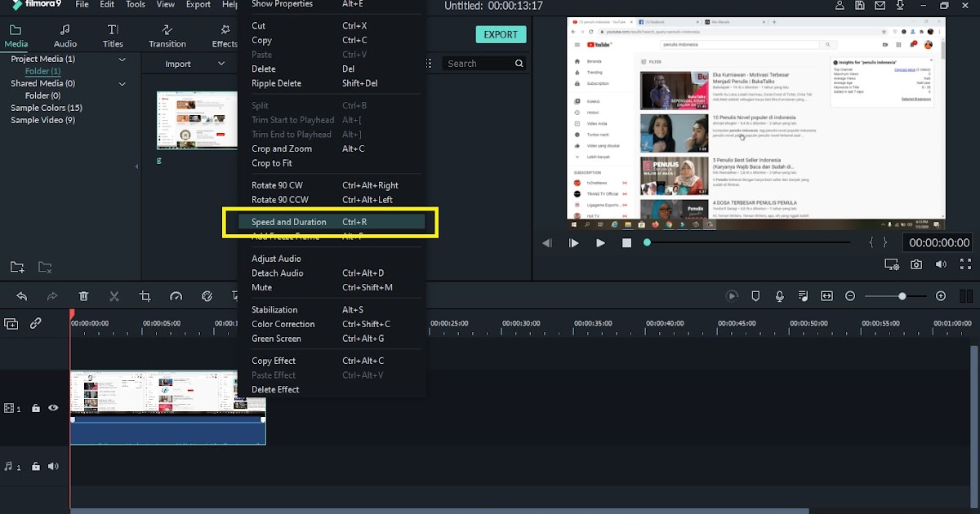Take a snapshot of the preview
Image resolution: width=980 pixels, height=514 pixels.
coord(916,263)
